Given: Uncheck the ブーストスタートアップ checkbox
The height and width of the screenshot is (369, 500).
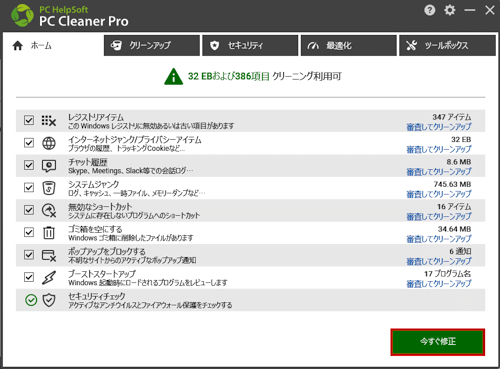Looking at the screenshot, I should click(29, 277).
